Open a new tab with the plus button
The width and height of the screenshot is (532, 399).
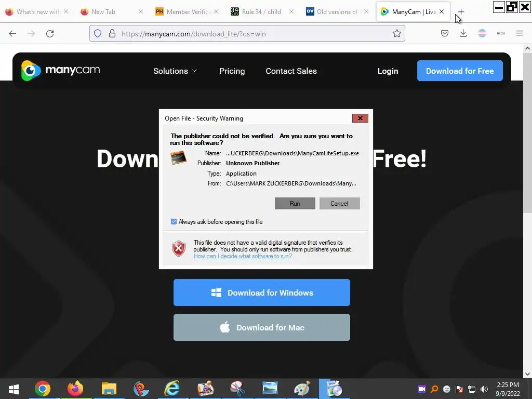point(461,12)
